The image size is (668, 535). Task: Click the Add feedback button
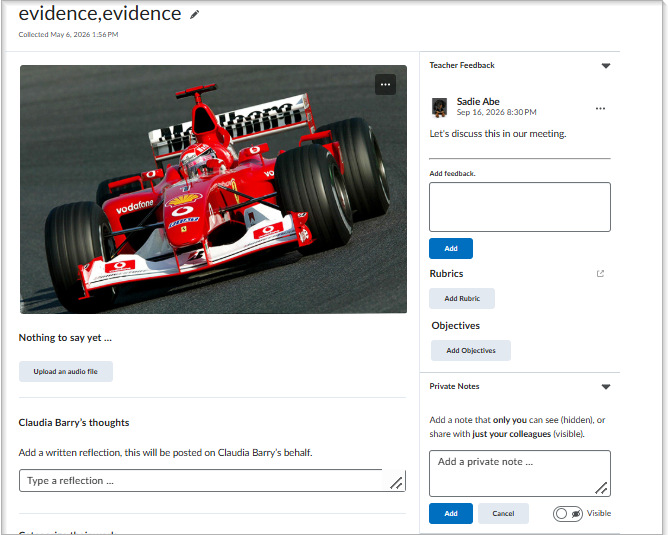[x=451, y=248]
